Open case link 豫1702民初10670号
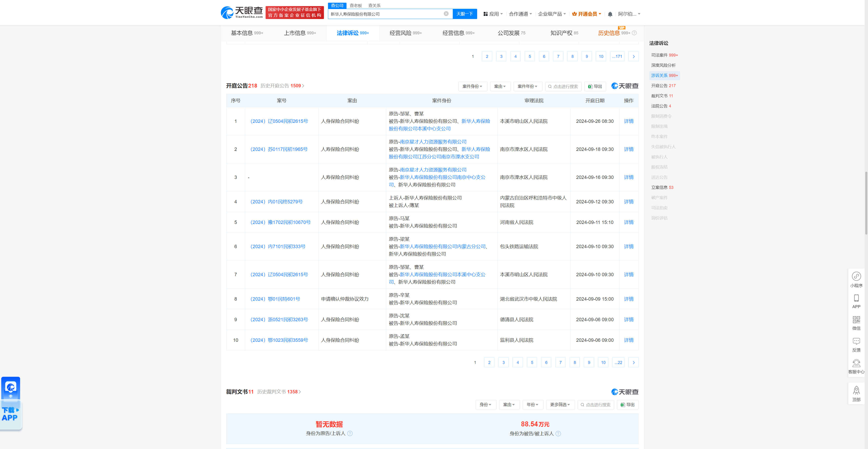The height and width of the screenshot is (449, 868). click(x=280, y=222)
